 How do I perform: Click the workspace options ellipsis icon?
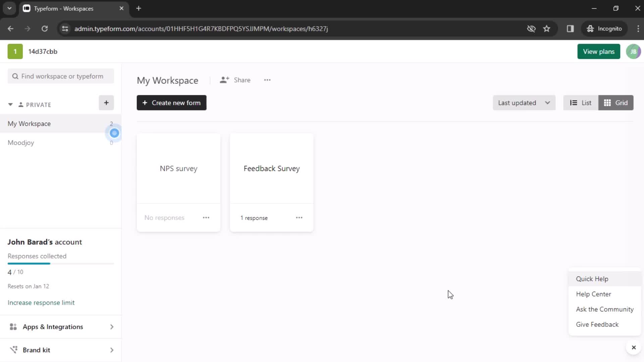tap(268, 80)
